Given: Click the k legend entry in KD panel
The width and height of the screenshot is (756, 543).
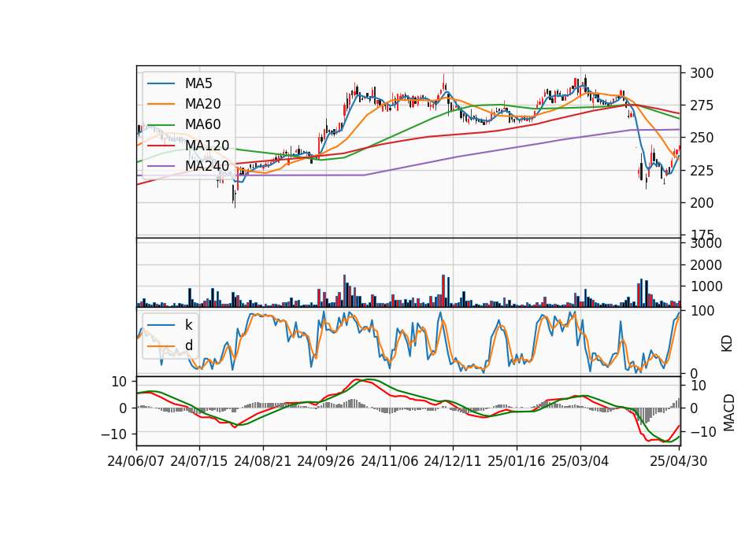Looking at the screenshot, I should [188, 325].
